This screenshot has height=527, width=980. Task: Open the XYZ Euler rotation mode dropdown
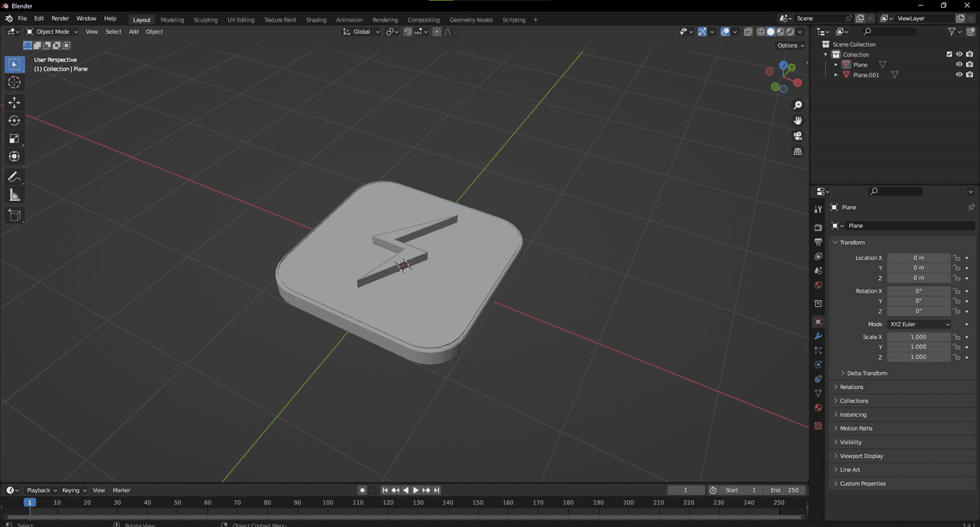[919, 324]
